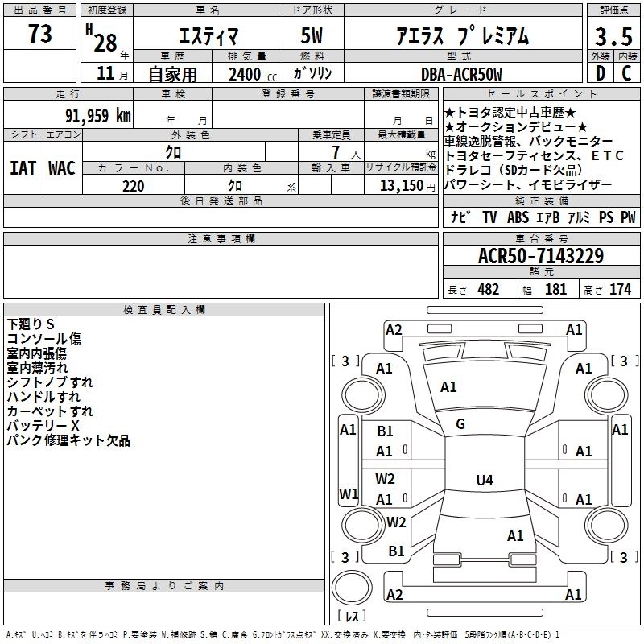Select the recycle deposit 13,150円
Image resolution: width=644 pixels, height=644 pixels.
[x=401, y=186]
